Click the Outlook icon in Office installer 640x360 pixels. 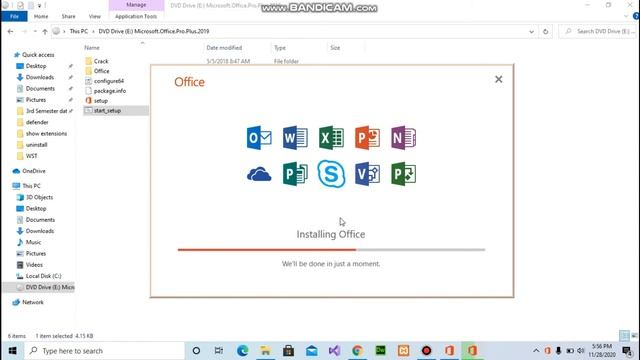259,138
